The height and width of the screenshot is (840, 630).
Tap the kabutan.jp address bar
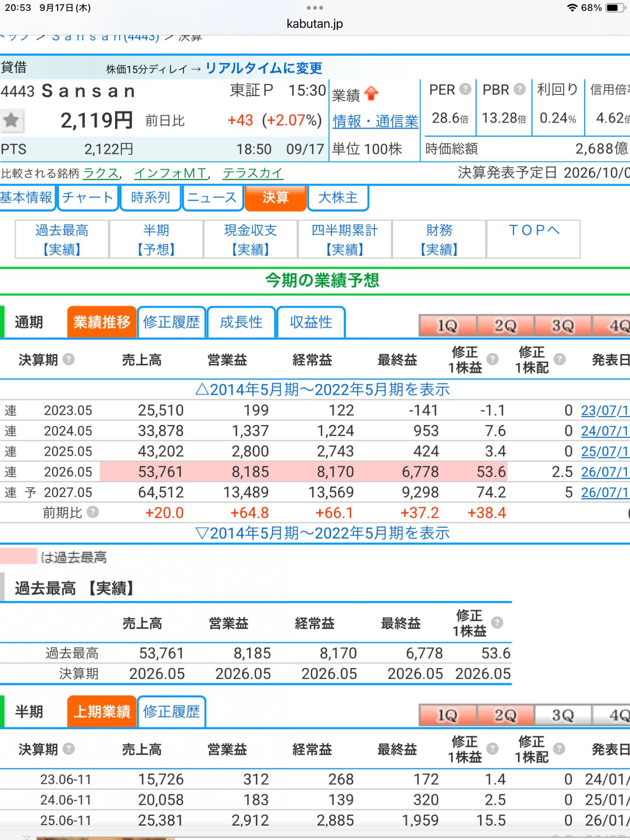315,23
